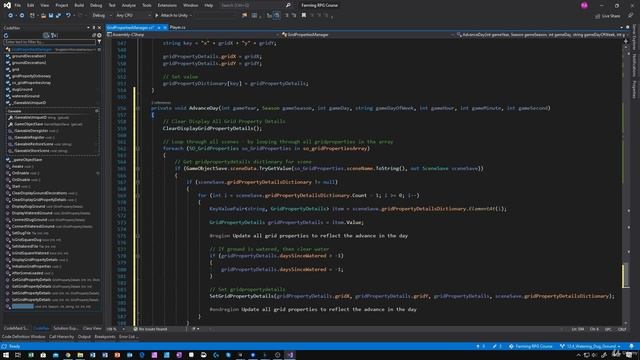This screenshot has height=360, width=640.
Task: Click the highlighted toolbar icon beside the bookmark group
Action: point(276,16)
